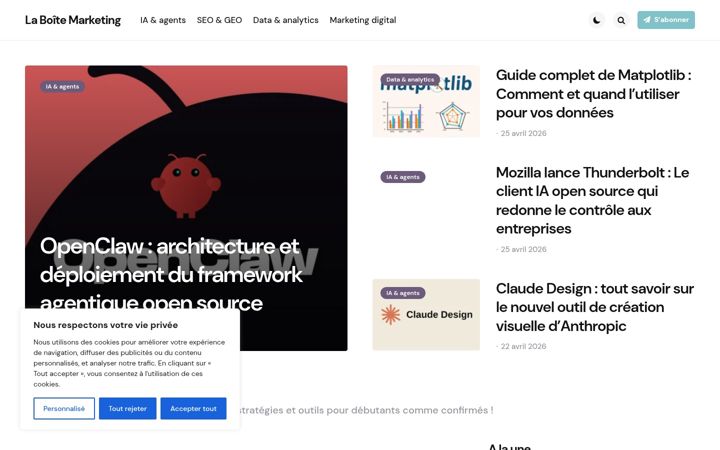Open the SEO & GEO menu item

[x=219, y=20]
